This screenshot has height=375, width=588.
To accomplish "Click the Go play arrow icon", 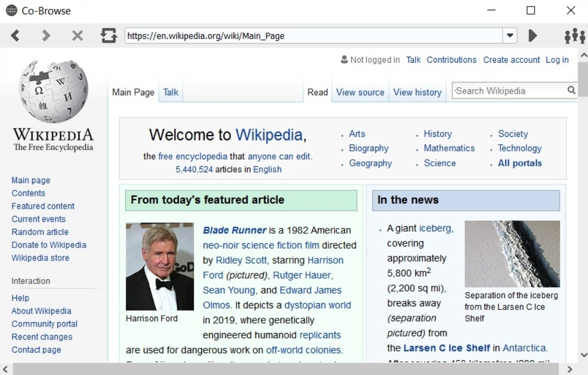I will tap(532, 36).
